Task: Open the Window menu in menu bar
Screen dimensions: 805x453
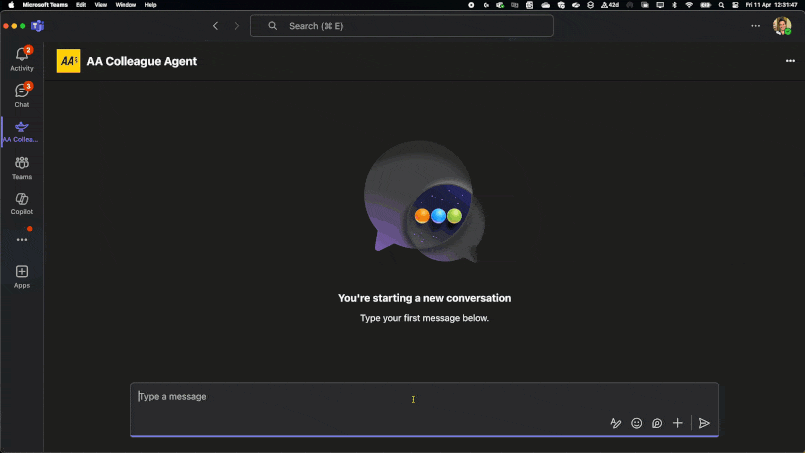Action: click(125, 5)
